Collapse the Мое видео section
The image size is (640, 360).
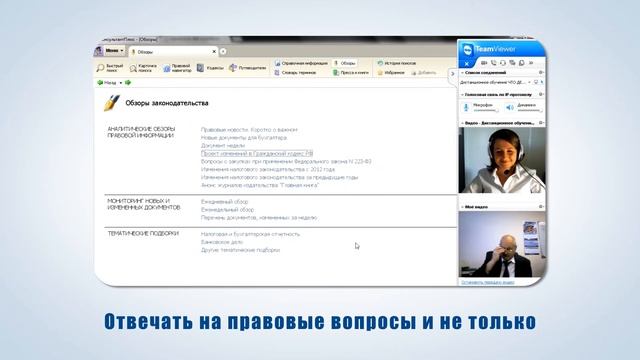click(462, 207)
